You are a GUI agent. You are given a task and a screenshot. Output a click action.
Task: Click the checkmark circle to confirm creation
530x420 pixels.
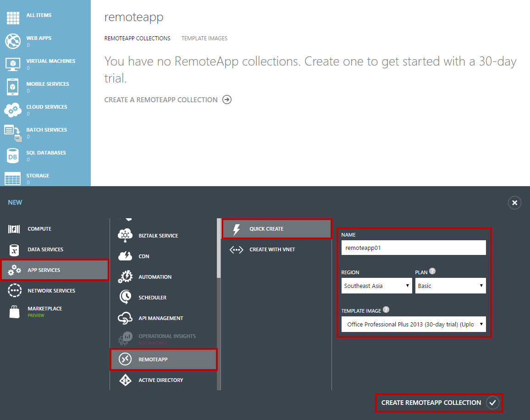click(x=492, y=403)
